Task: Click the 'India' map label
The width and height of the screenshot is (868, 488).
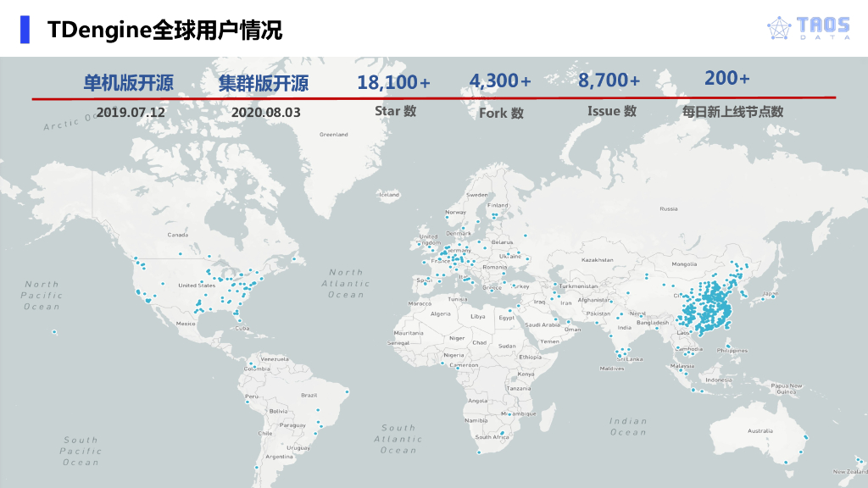Action: [625, 328]
